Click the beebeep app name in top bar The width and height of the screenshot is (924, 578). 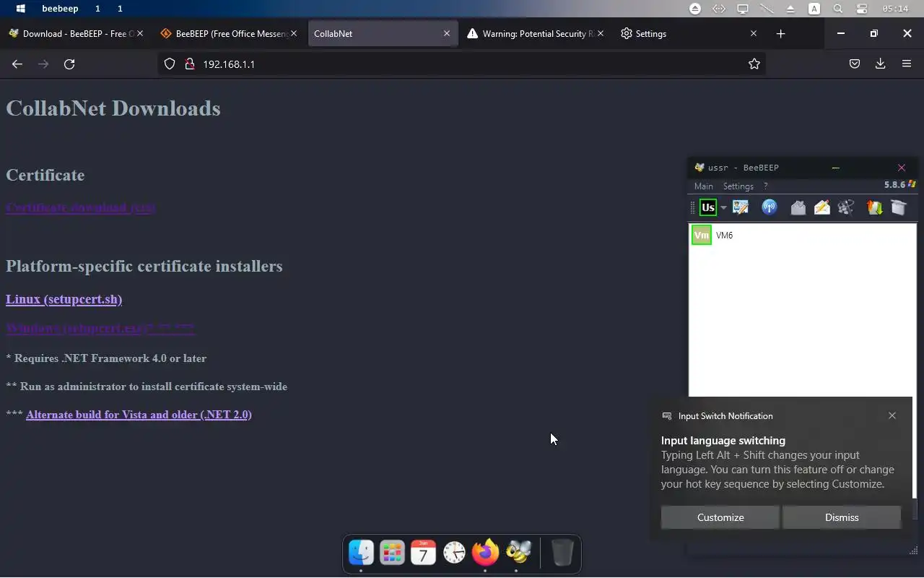click(60, 9)
